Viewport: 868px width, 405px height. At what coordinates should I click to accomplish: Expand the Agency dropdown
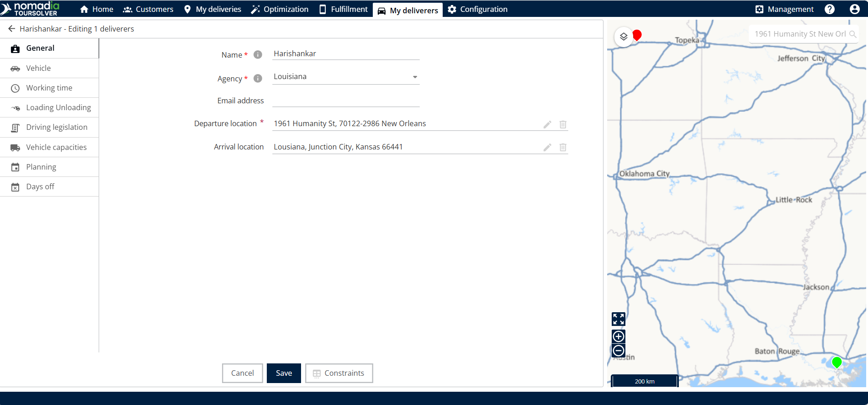pyautogui.click(x=415, y=77)
